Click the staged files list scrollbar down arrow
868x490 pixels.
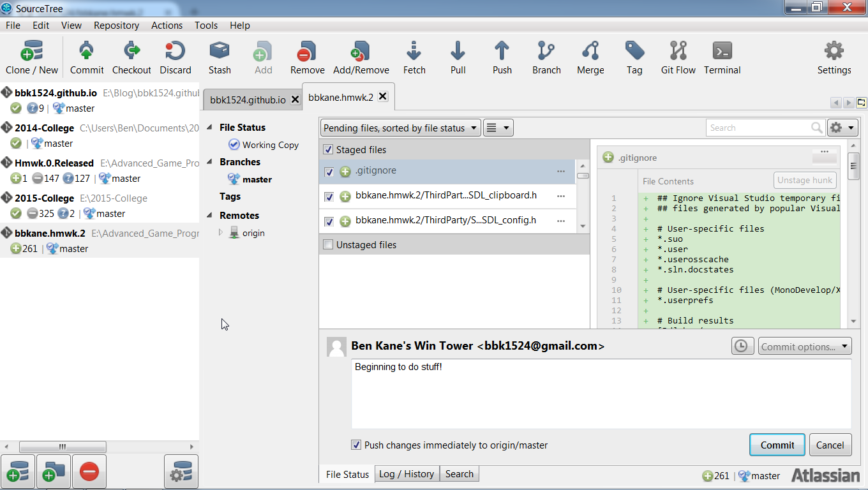pos(583,226)
